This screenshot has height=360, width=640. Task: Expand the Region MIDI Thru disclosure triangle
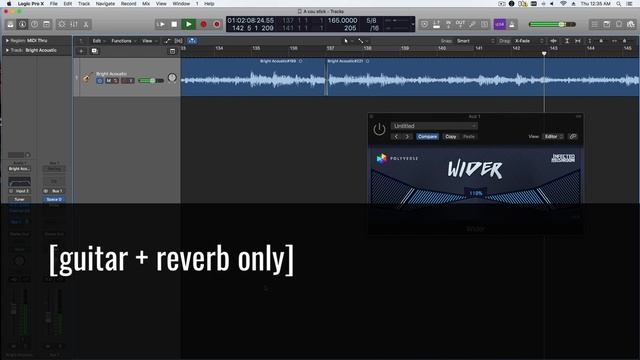[x=7, y=41]
